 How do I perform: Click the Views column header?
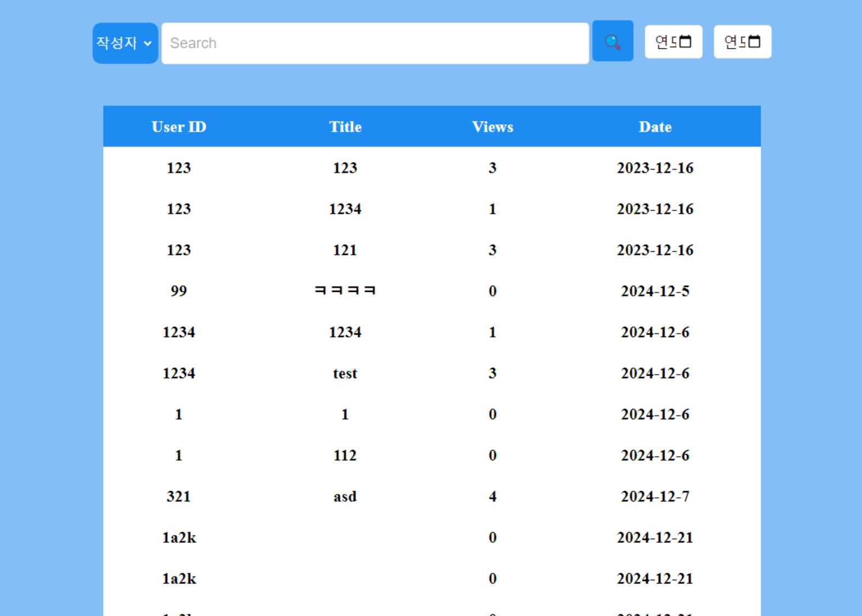click(x=493, y=127)
